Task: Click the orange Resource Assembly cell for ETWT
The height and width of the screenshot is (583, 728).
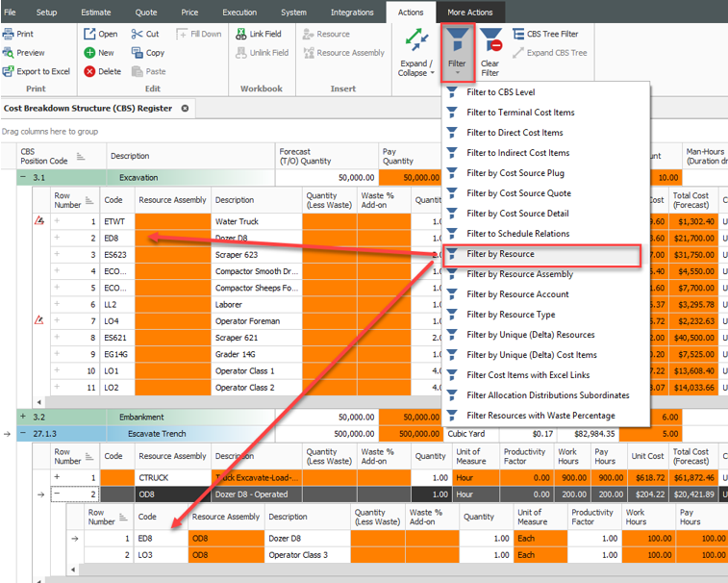Action: point(171,221)
